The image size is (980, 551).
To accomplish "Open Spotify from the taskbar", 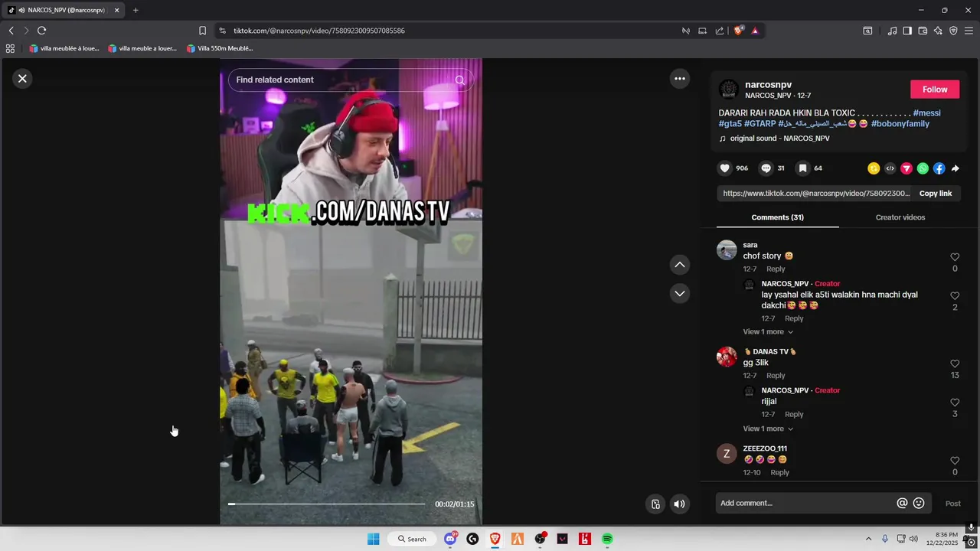I will [607, 539].
